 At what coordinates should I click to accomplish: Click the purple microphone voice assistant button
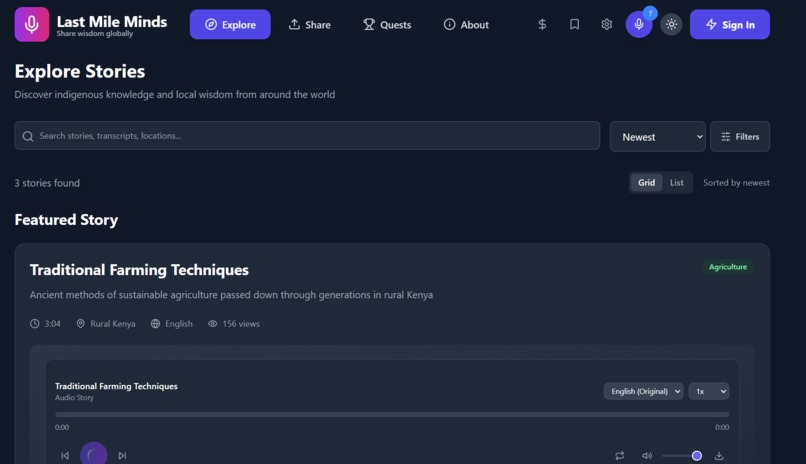[639, 24]
